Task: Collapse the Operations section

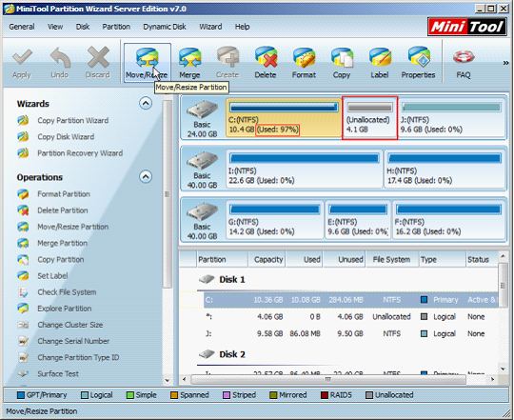Action: [146, 177]
